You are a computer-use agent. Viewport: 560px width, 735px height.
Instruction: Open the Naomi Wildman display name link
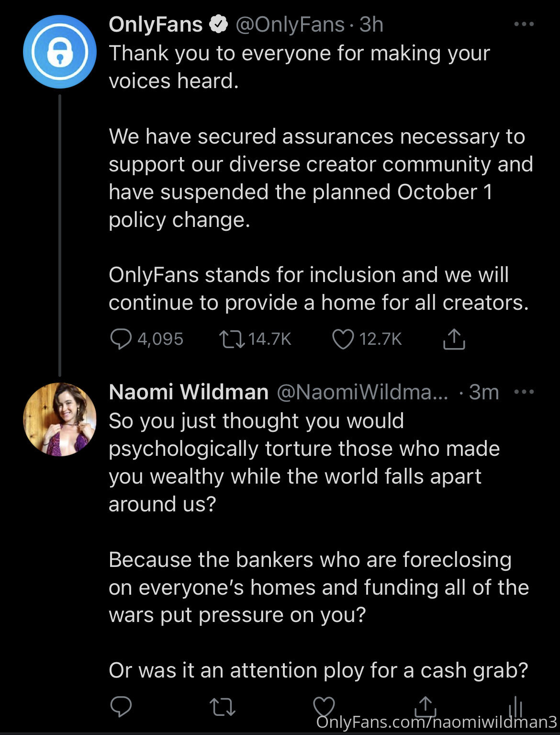click(189, 392)
